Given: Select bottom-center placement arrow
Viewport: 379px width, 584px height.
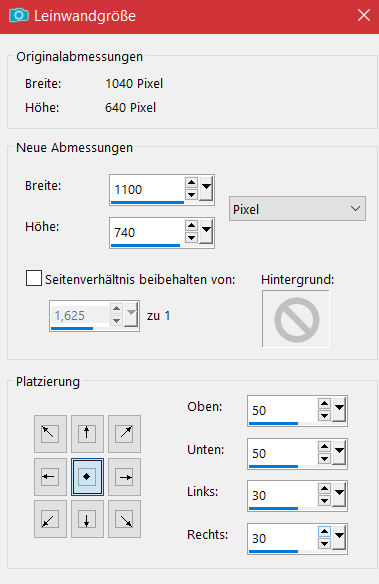Looking at the screenshot, I should [x=87, y=519].
